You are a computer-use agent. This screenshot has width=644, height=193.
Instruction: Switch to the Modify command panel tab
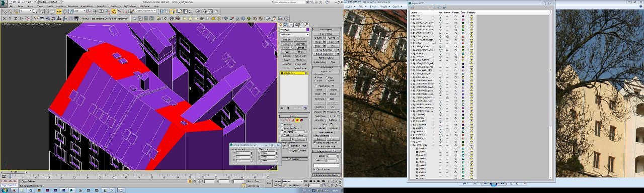pyautogui.click(x=286, y=24)
